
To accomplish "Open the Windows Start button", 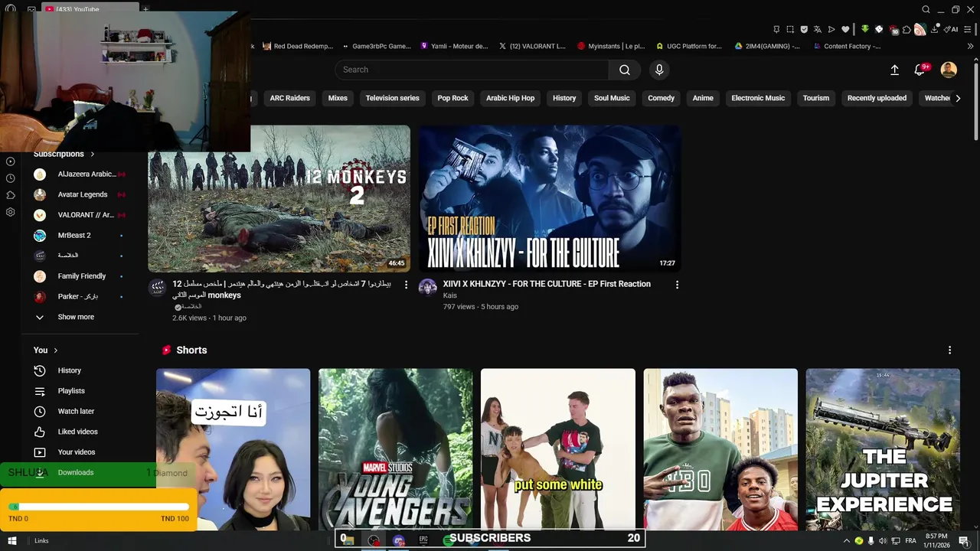I will (11, 541).
